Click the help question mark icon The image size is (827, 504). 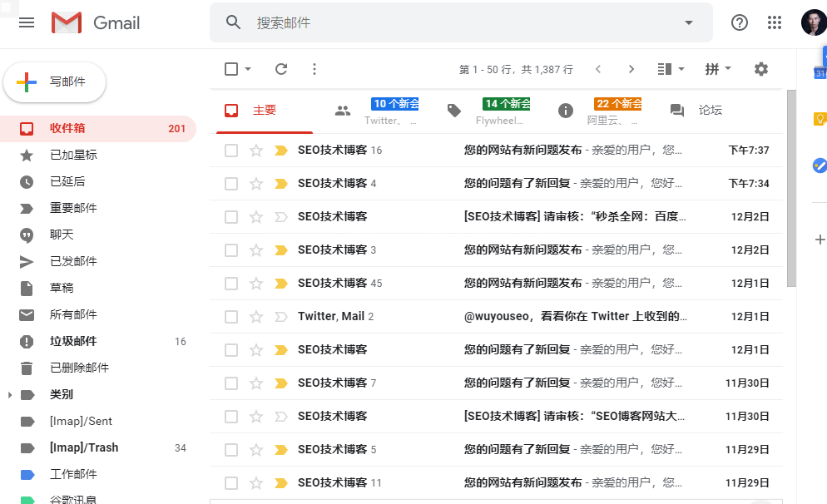(x=740, y=22)
